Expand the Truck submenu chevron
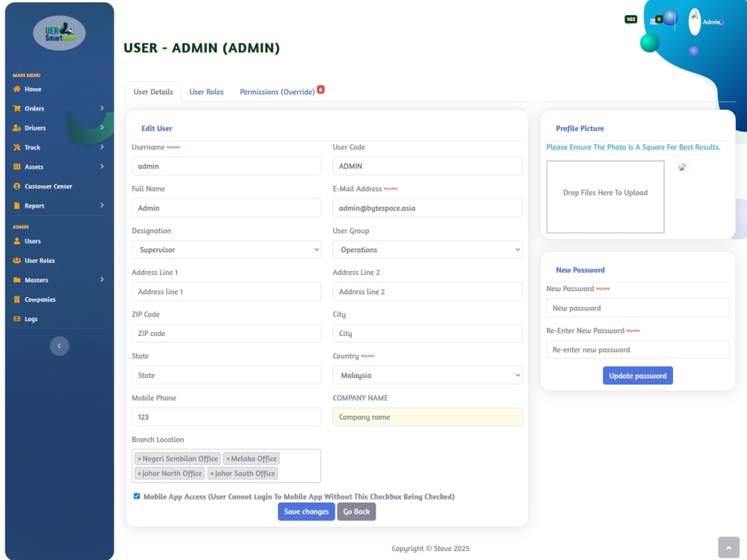 (102, 147)
